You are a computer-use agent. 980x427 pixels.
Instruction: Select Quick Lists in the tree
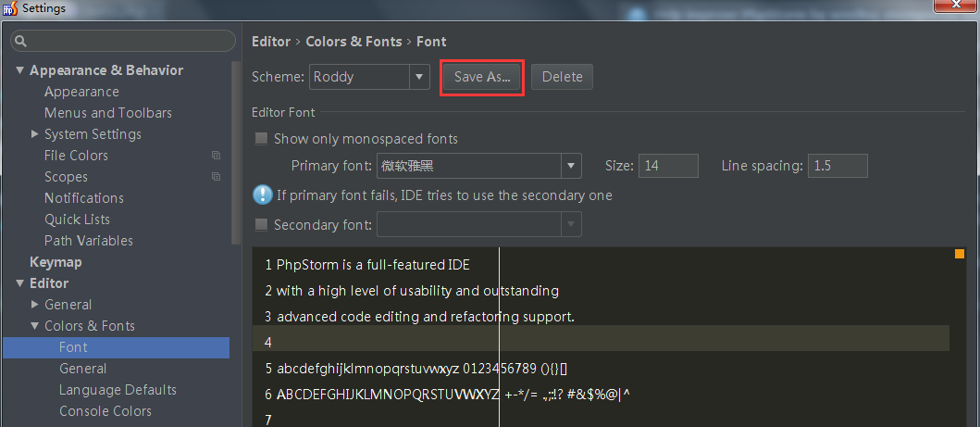tap(77, 220)
